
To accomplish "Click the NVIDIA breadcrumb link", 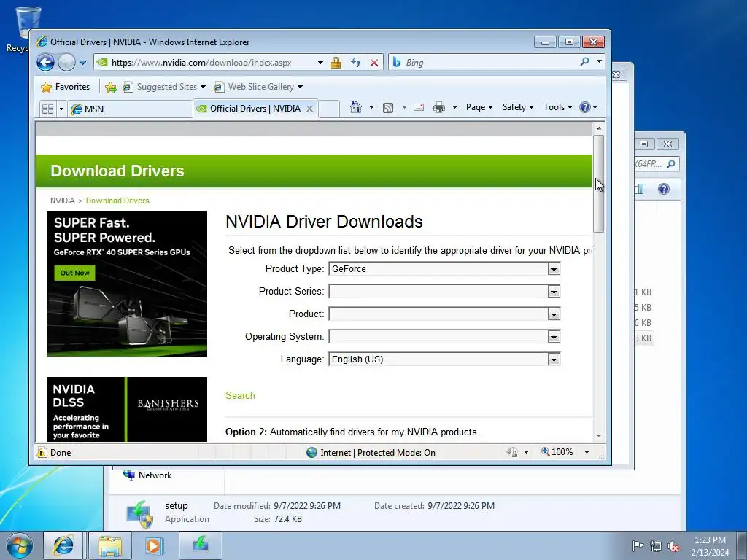I will click(63, 201).
